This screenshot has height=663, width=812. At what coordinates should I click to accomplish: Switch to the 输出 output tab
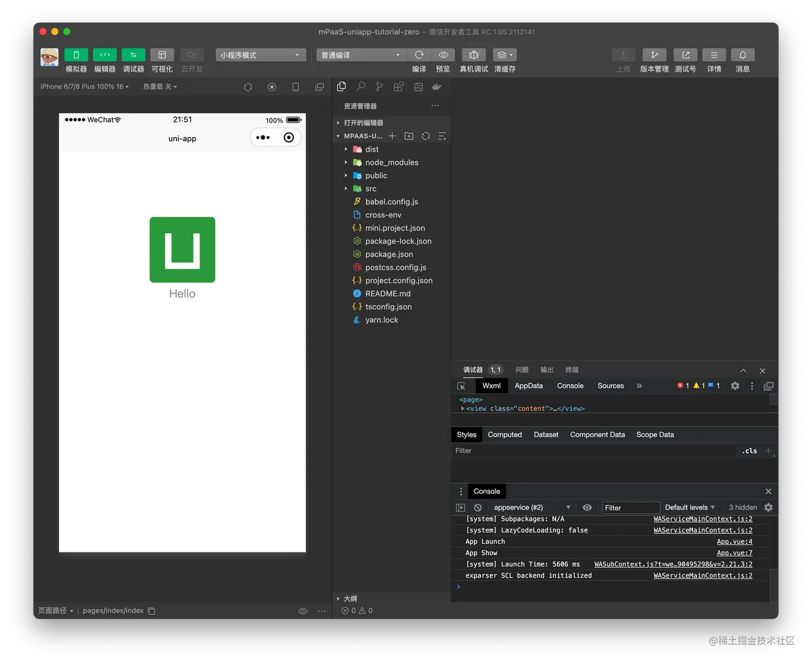(547, 370)
